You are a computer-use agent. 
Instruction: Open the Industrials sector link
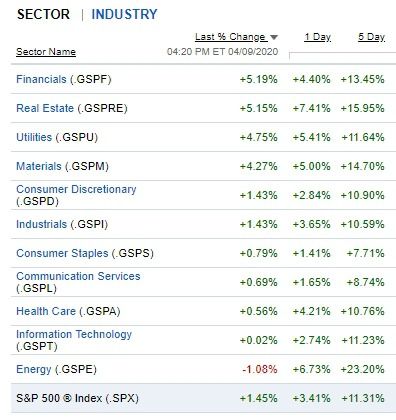[x=42, y=224]
